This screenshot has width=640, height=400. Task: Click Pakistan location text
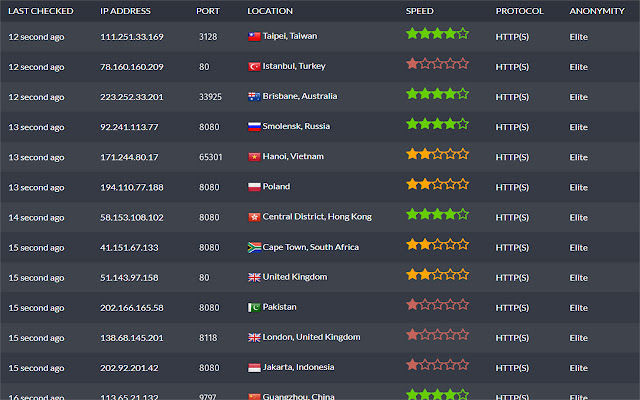click(x=280, y=307)
